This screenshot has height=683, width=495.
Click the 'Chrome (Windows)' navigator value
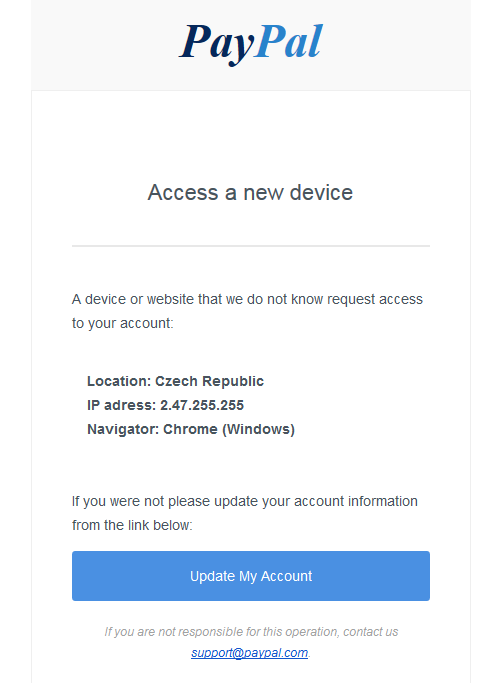pyautogui.click(x=229, y=429)
